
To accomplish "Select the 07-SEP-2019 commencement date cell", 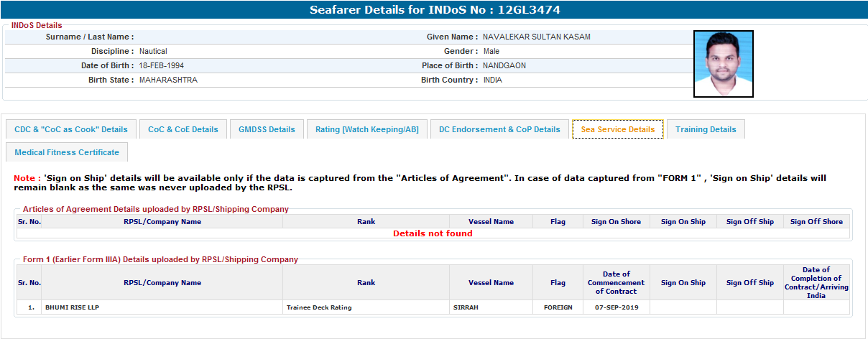I will (x=616, y=307).
